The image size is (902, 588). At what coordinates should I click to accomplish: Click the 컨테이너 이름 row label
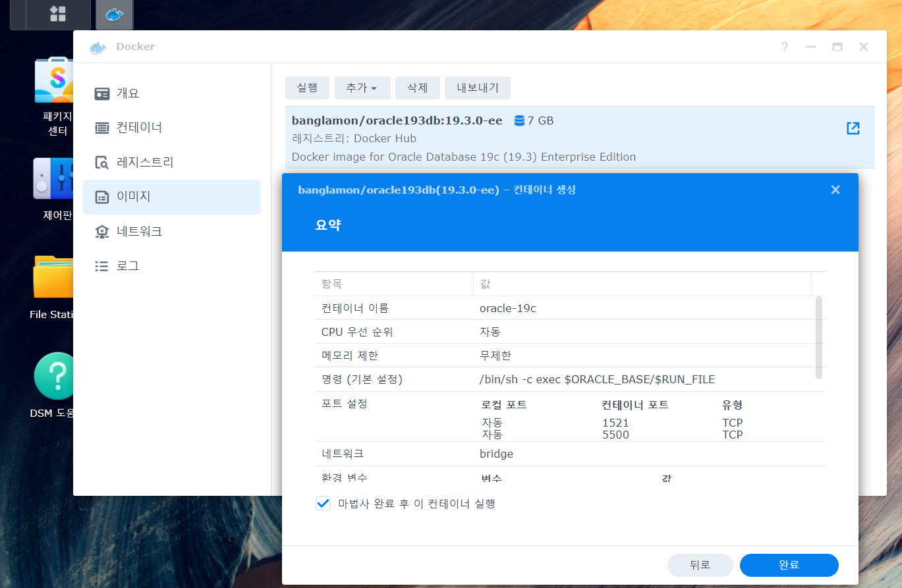pos(355,308)
